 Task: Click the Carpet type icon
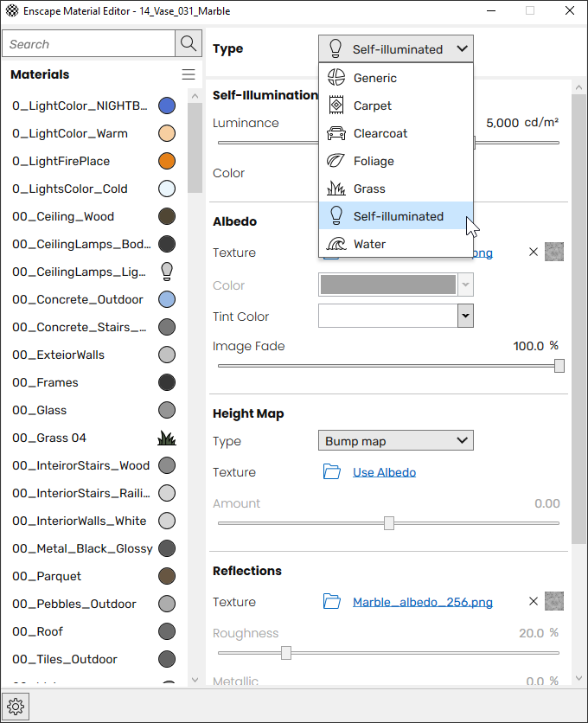pos(336,106)
